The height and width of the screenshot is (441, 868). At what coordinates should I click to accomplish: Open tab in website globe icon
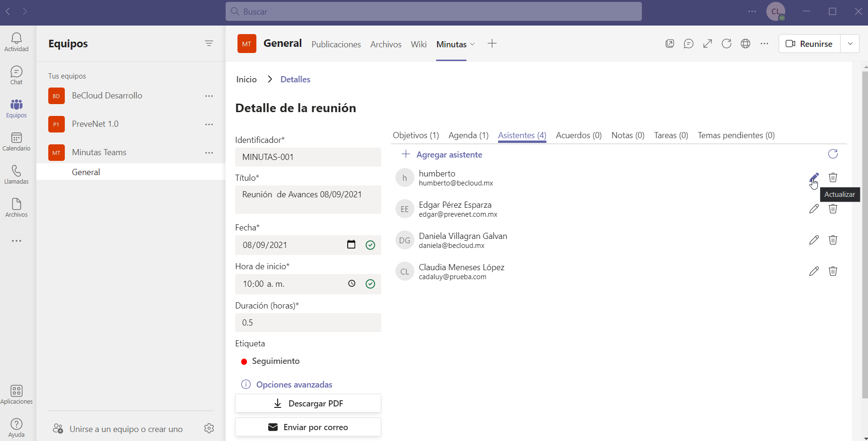tap(745, 44)
